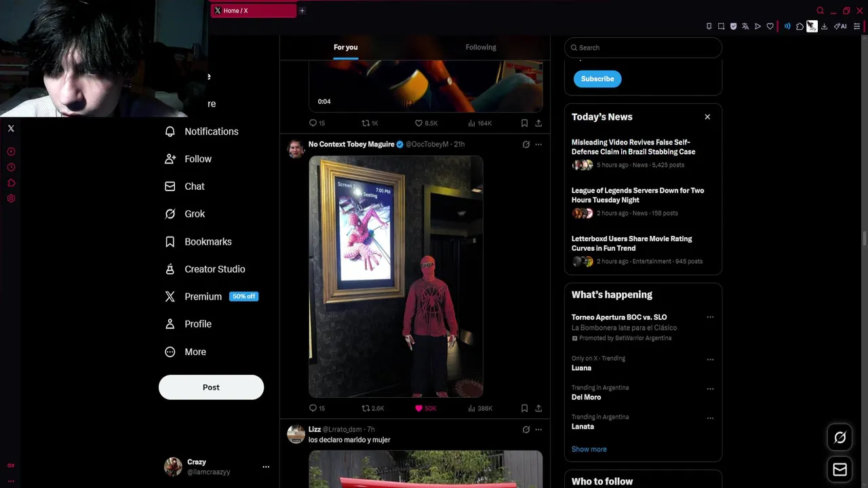Repost the No Context Tobey Maguire post

point(373,408)
